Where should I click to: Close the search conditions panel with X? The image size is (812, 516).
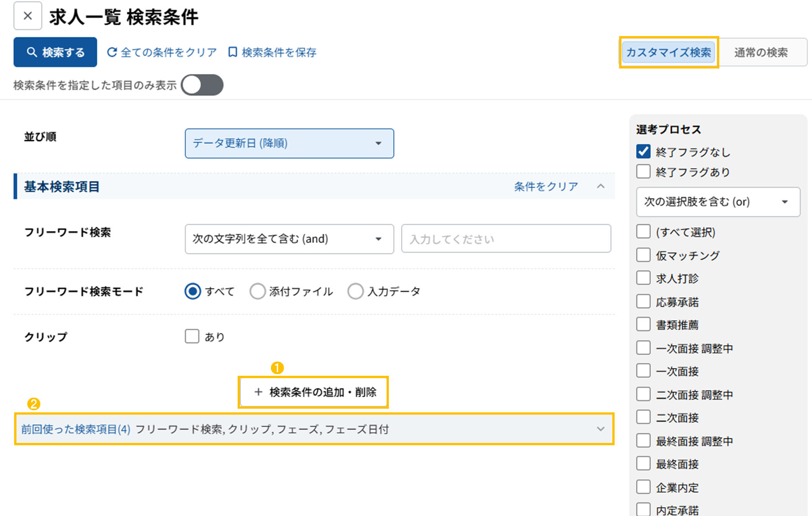click(x=27, y=16)
